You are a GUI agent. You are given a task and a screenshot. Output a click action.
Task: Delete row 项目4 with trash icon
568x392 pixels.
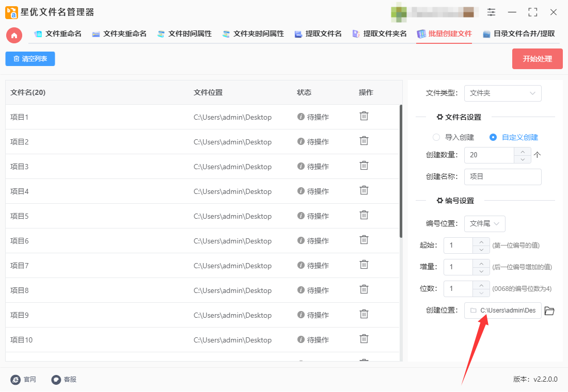pyautogui.click(x=364, y=190)
